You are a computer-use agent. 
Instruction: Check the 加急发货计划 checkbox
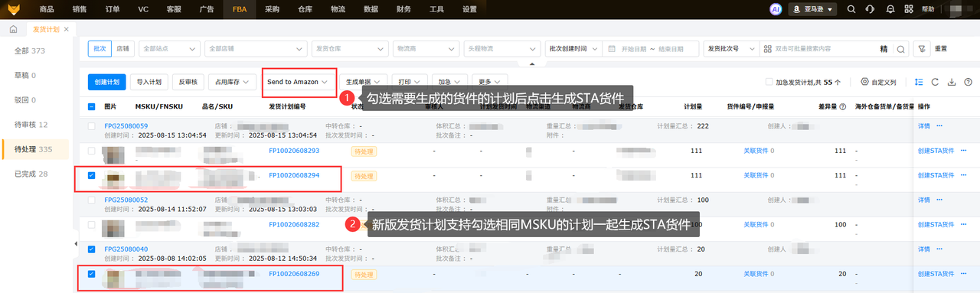point(769,82)
